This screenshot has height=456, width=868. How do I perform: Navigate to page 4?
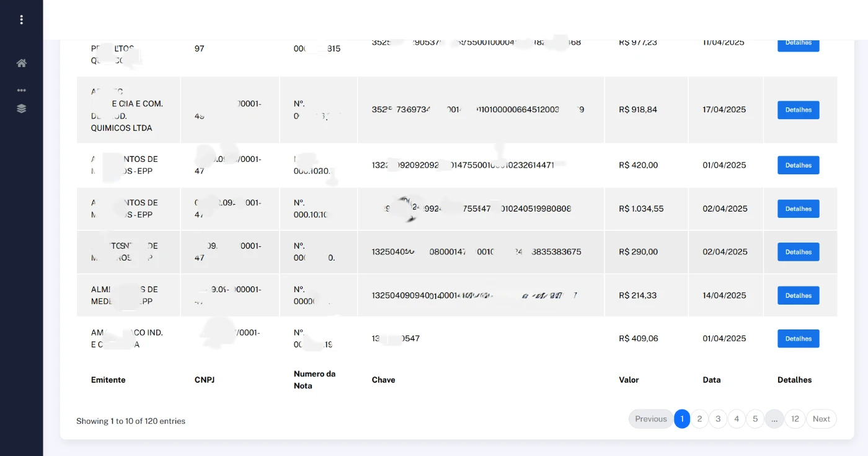point(737,419)
